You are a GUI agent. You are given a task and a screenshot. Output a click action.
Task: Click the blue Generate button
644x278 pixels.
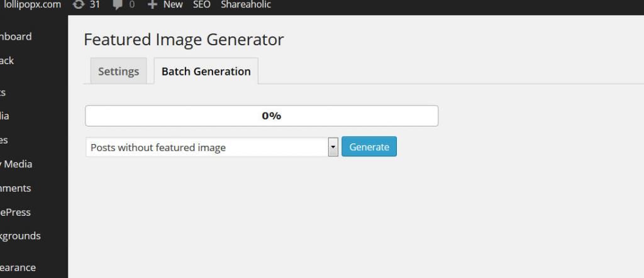coord(369,147)
